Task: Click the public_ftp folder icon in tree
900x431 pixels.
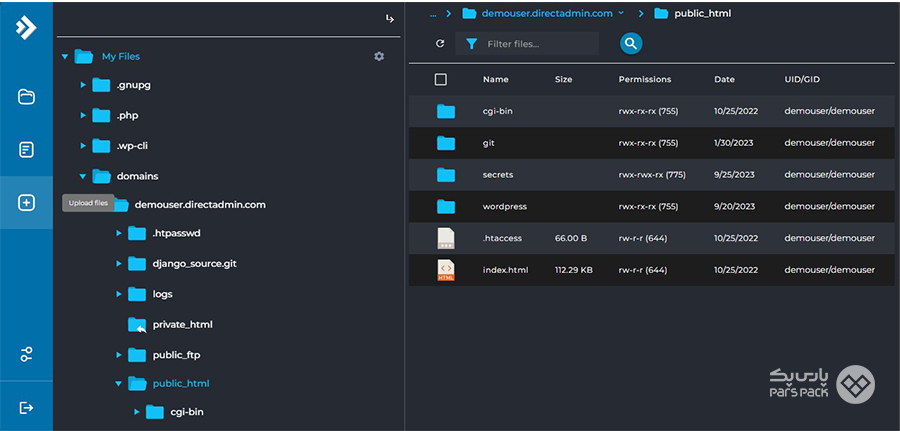Action: click(137, 355)
